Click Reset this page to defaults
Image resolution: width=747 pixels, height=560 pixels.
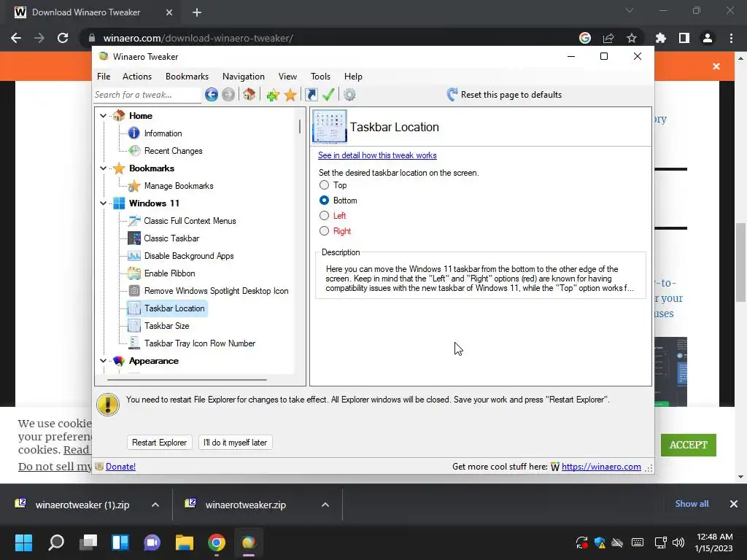pyautogui.click(x=504, y=95)
